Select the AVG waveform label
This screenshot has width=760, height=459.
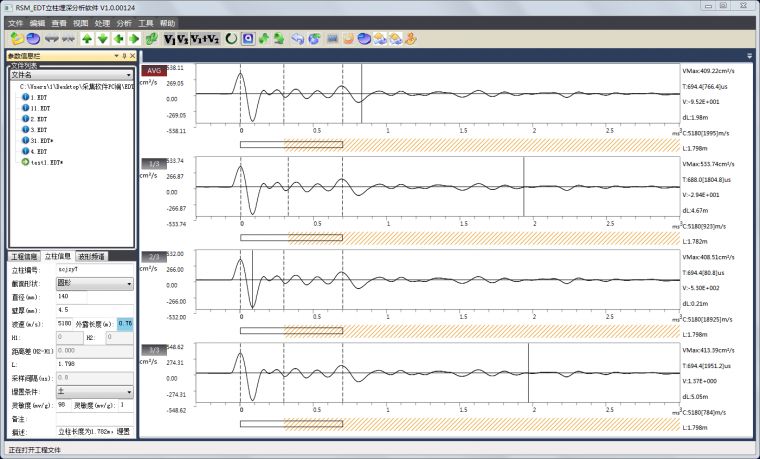click(x=153, y=71)
